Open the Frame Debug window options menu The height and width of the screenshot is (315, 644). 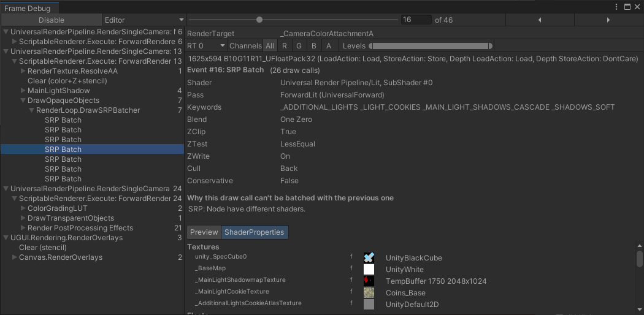(x=616, y=7)
